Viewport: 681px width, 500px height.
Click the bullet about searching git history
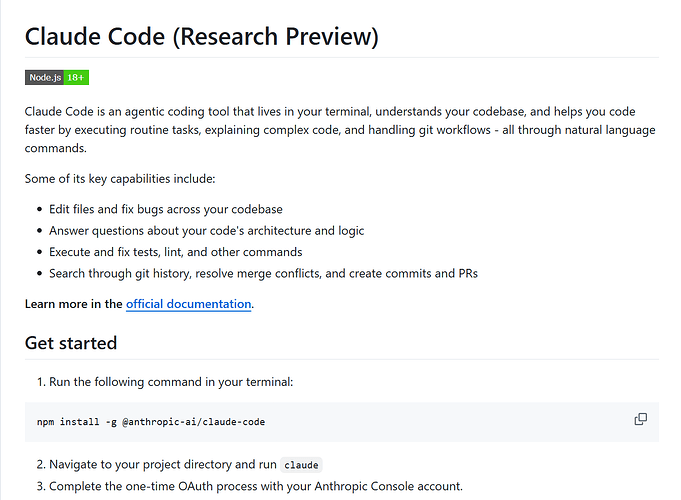point(263,273)
